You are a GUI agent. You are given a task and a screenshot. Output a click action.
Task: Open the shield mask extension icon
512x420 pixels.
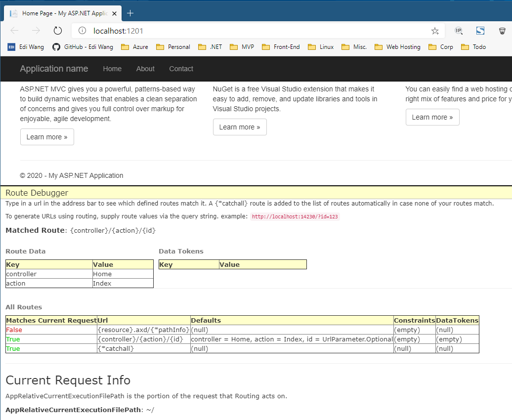click(502, 31)
